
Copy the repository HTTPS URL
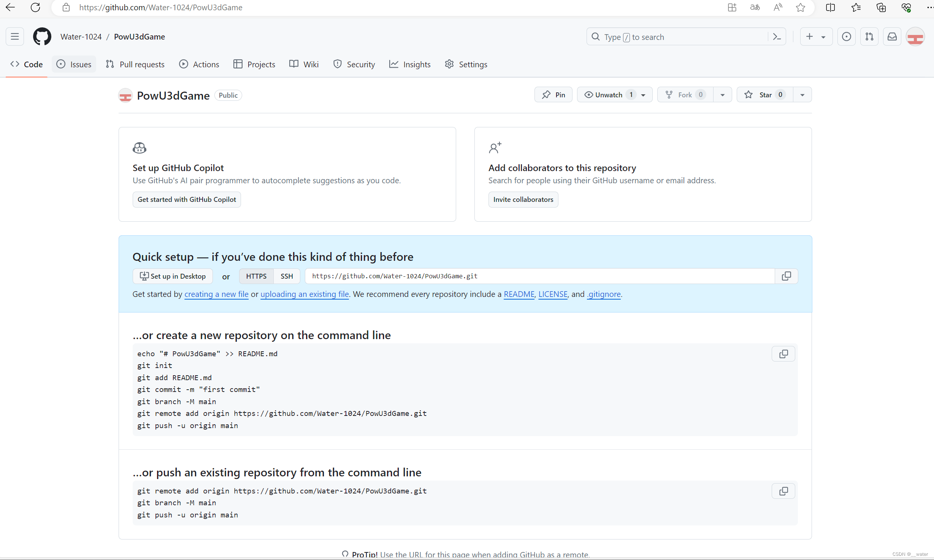(786, 276)
